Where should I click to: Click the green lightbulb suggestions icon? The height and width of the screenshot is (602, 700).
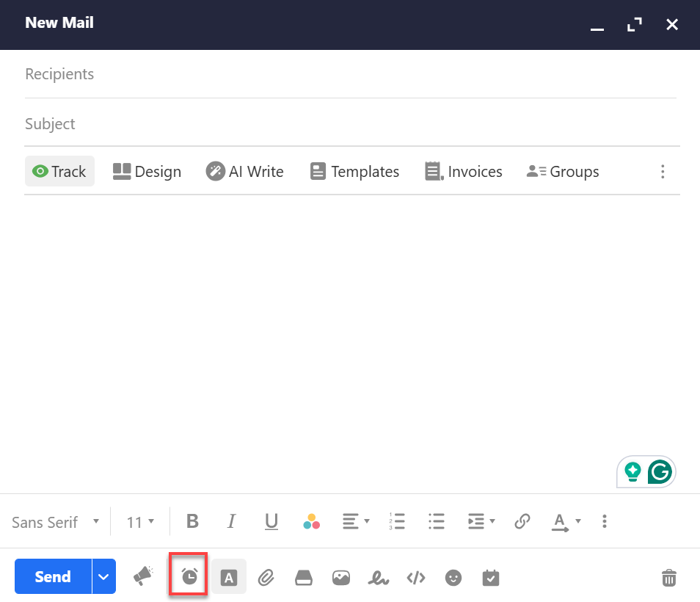[632, 472]
